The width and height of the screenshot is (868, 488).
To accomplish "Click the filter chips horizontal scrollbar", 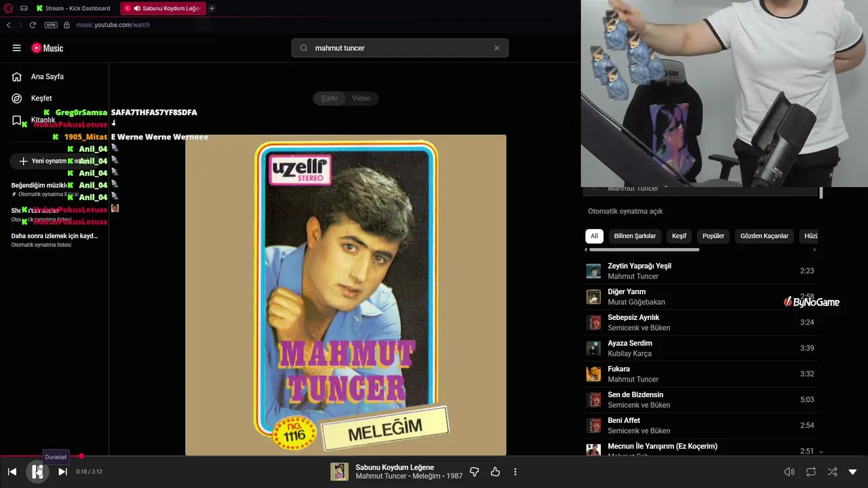I will coord(643,249).
